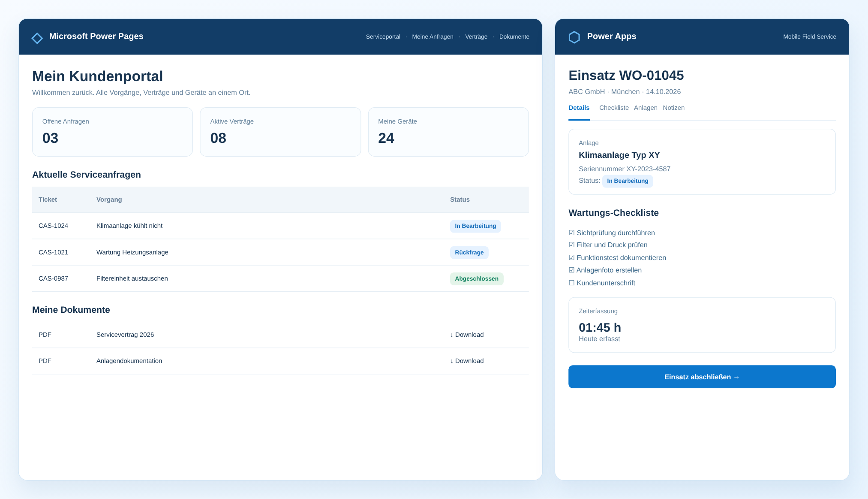This screenshot has height=499, width=868.
Task: Switch to the Notizen tab
Action: click(673, 108)
